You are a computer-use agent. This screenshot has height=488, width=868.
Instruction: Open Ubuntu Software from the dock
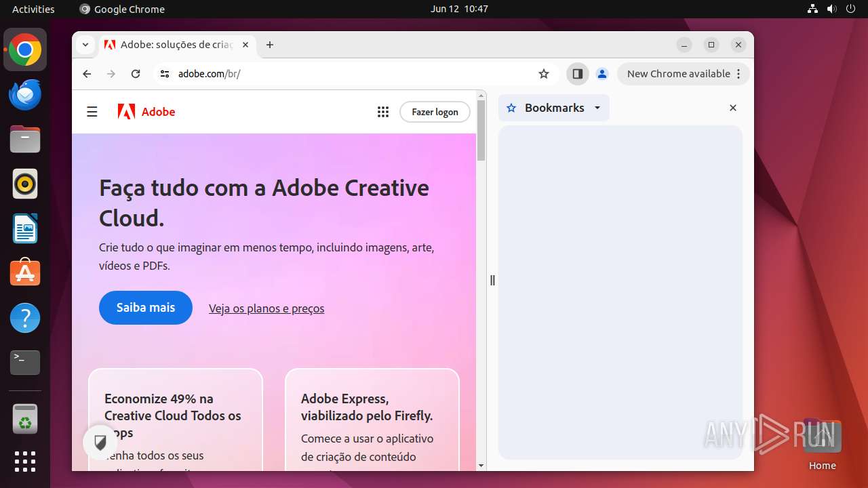click(25, 273)
